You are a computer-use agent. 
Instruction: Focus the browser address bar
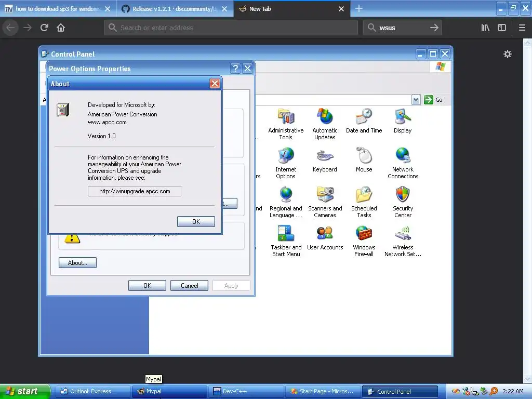coord(231,28)
